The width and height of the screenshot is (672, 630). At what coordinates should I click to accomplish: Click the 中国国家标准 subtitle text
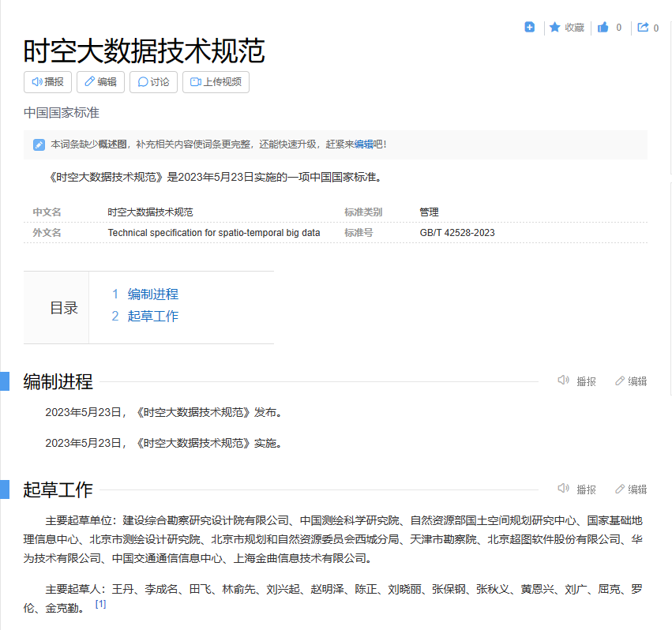(62, 113)
